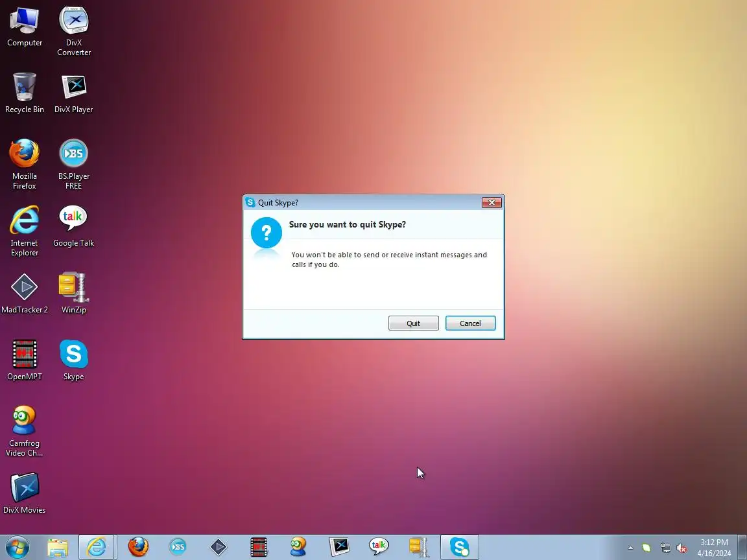The width and height of the screenshot is (747, 560).
Task: Select the MadTracker 2 desktop icon
Action: pos(24,294)
